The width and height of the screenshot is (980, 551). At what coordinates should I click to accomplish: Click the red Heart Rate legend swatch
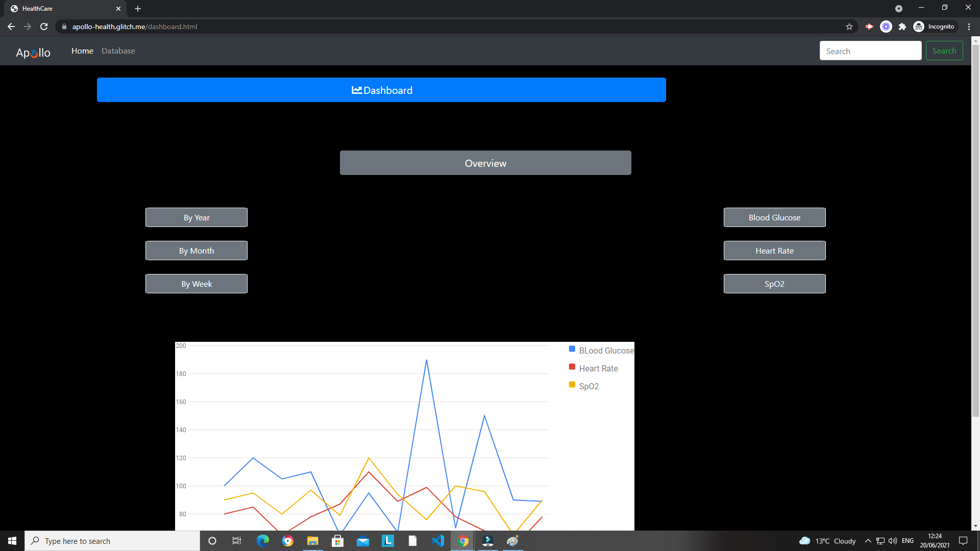click(572, 367)
